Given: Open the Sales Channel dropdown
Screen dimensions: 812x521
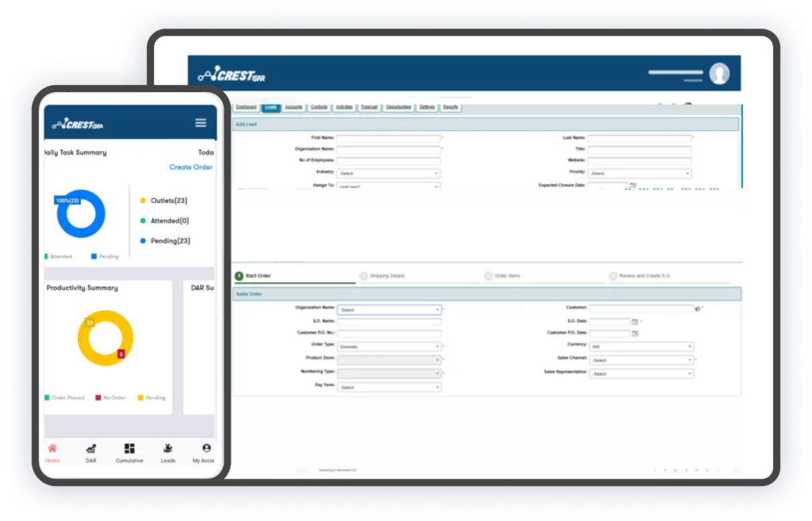Looking at the screenshot, I should tap(641, 360).
